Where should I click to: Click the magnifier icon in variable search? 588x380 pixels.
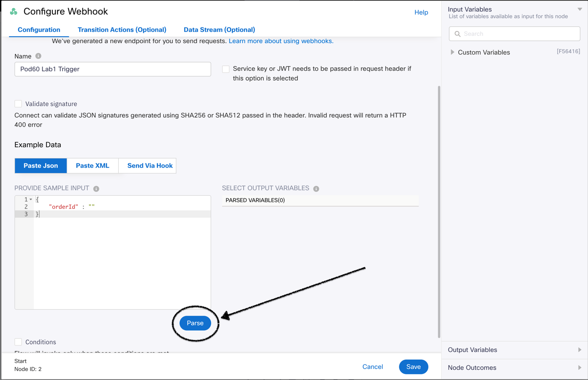click(x=457, y=34)
